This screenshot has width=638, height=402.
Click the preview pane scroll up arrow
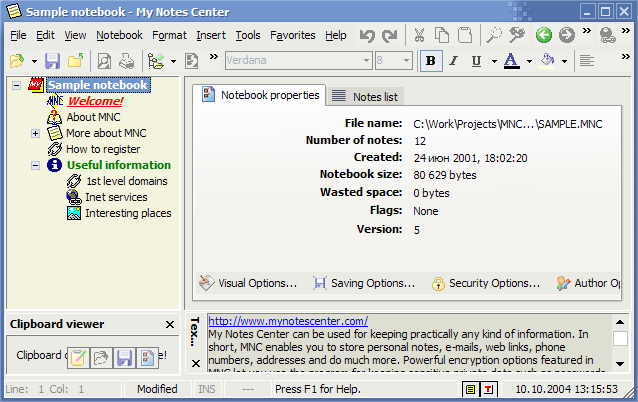(620, 322)
